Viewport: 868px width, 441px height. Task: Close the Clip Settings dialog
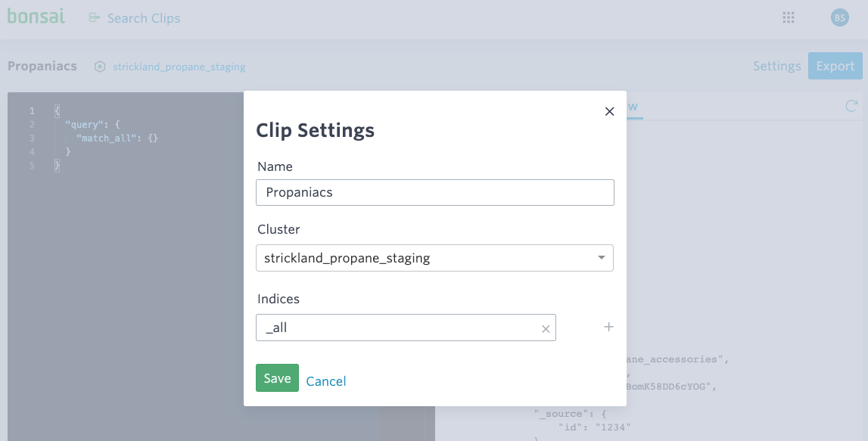(x=609, y=111)
